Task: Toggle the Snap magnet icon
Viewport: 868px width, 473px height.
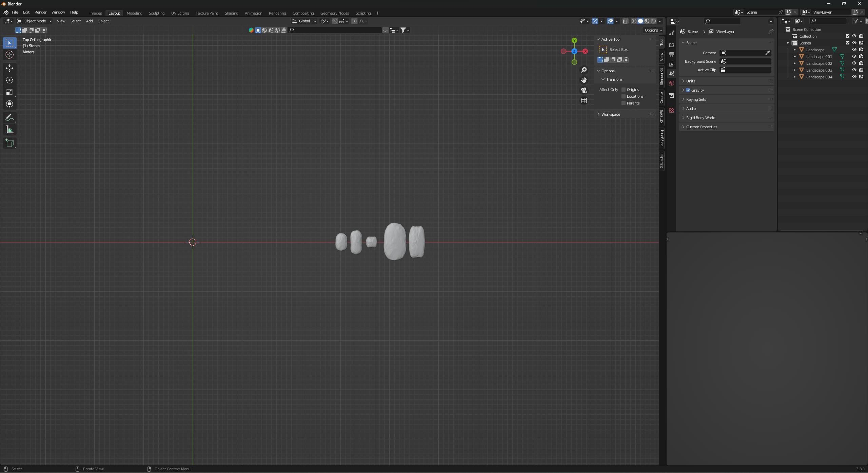Action: 335,21
